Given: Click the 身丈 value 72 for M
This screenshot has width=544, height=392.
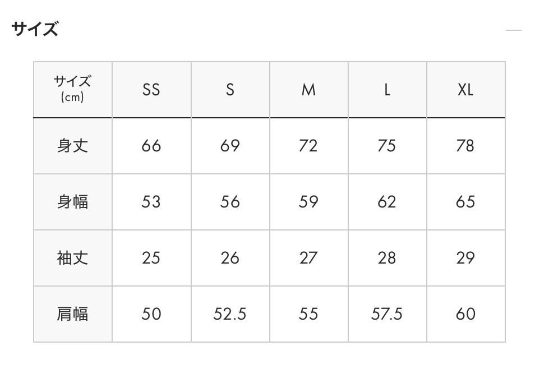Looking at the screenshot, I should 308,146.
